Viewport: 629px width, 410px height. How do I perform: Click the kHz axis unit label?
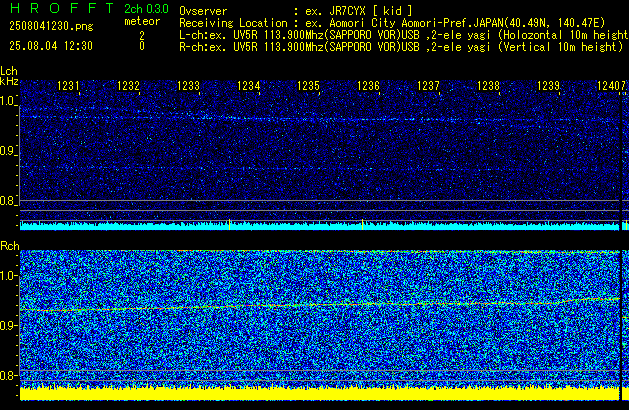[x=9, y=81]
